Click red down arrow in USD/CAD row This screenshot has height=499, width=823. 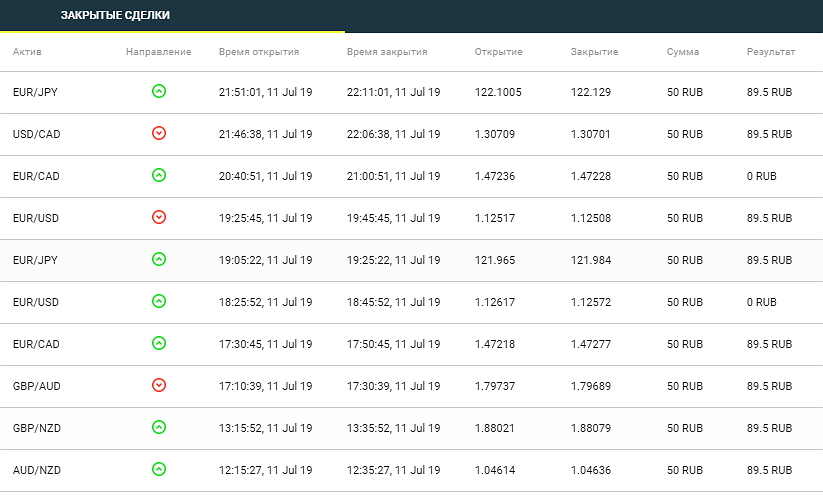[x=159, y=133]
